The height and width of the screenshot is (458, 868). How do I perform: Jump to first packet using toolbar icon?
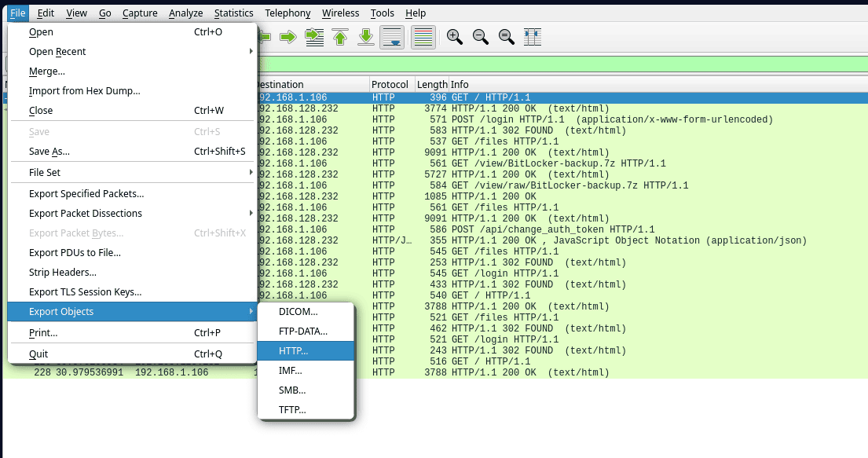tap(340, 37)
